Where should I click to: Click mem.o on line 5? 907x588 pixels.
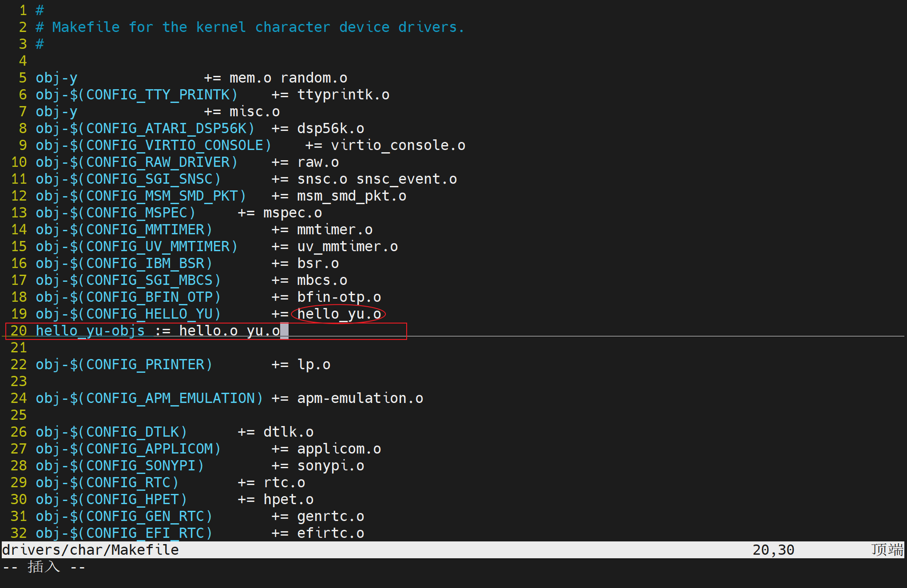tap(250, 78)
